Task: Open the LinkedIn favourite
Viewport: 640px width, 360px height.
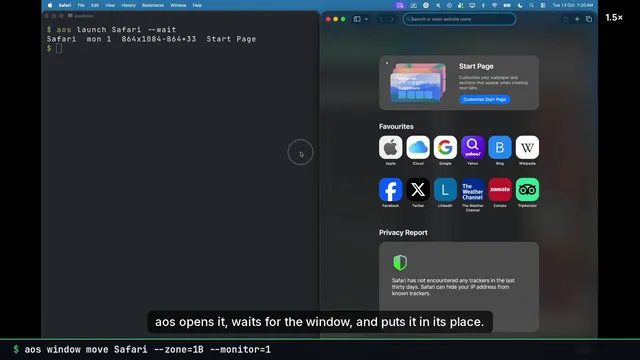Action: pyautogui.click(x=445, y=189)
